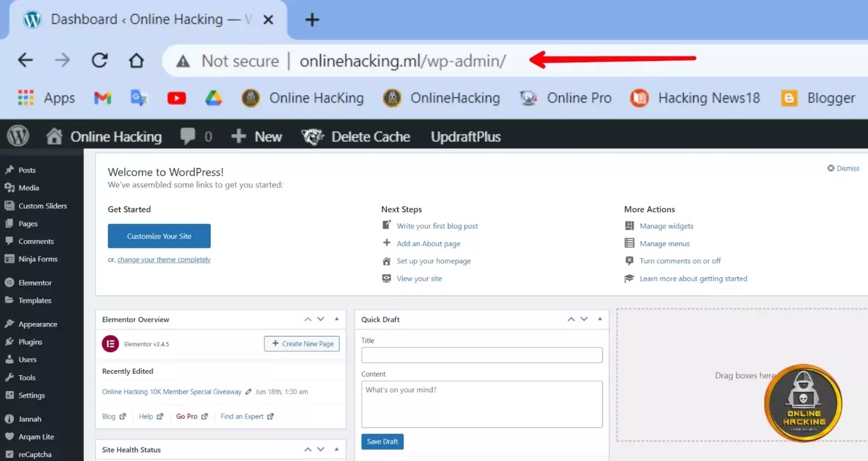
Task: Move Elementor Overview panel up
Action: (x=308, y=319)
